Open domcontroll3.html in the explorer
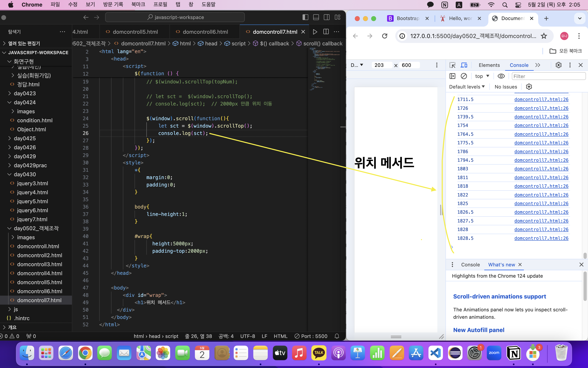The image size is (588, 368). pyautogui.click(x=40, y=264)
